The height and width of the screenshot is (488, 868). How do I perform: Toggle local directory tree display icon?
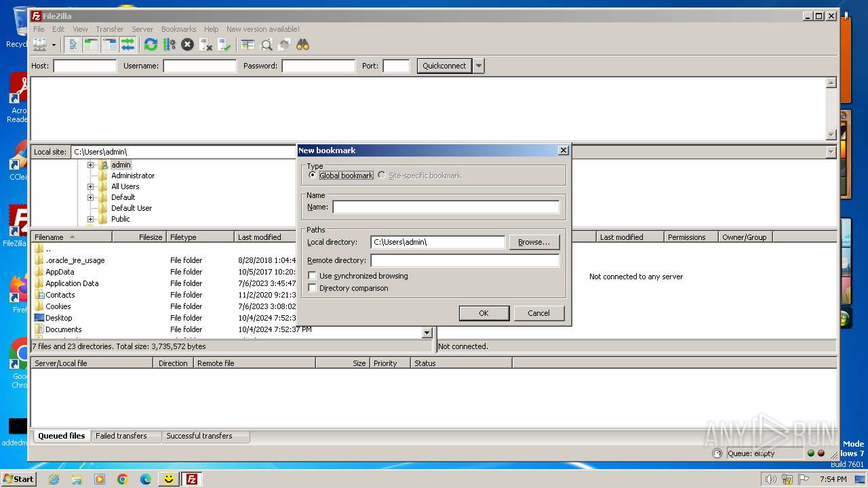pos(92,45)
